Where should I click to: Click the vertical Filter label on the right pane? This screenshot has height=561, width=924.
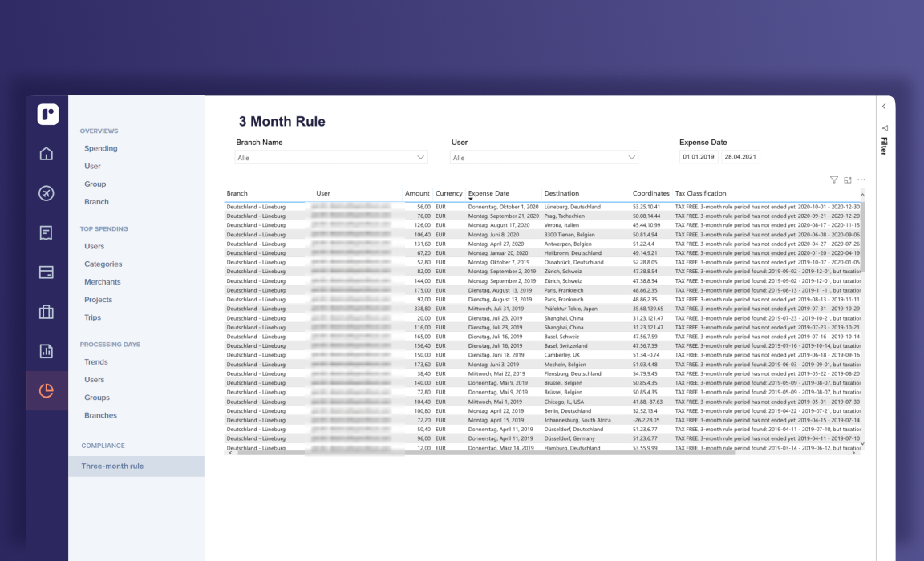coord(885,146)
